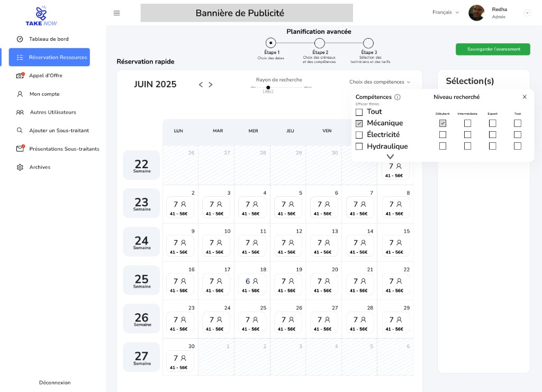Image resolution: width=542 pixels, height=392 pixels.
Task: Click the Déconnexion link
Action: pos(55,382)
